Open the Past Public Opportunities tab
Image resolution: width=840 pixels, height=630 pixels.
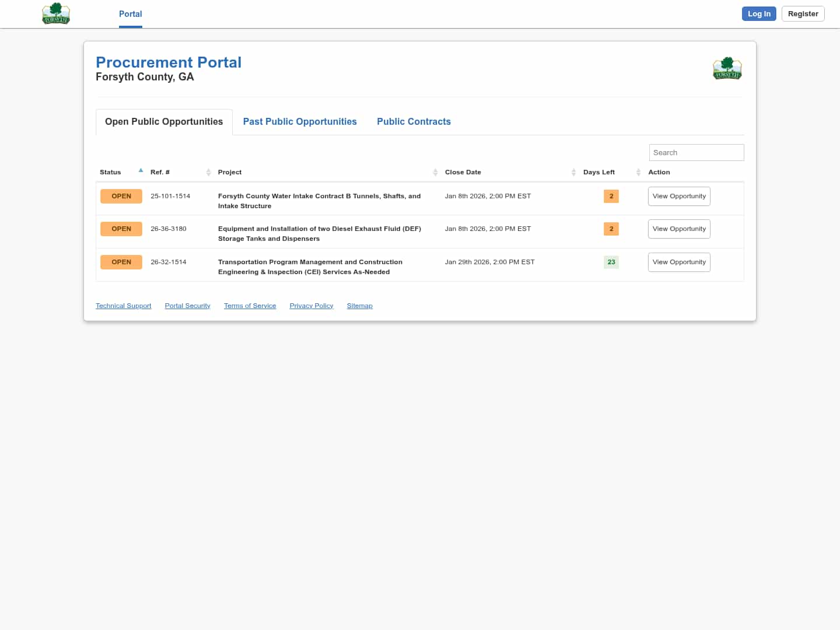tap(300, 121)
